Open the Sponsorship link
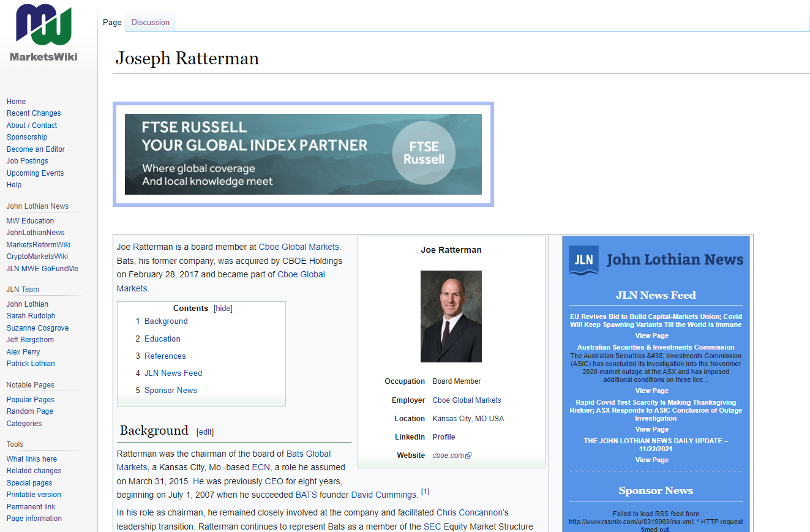810x532 pixels. pos(27,137)
